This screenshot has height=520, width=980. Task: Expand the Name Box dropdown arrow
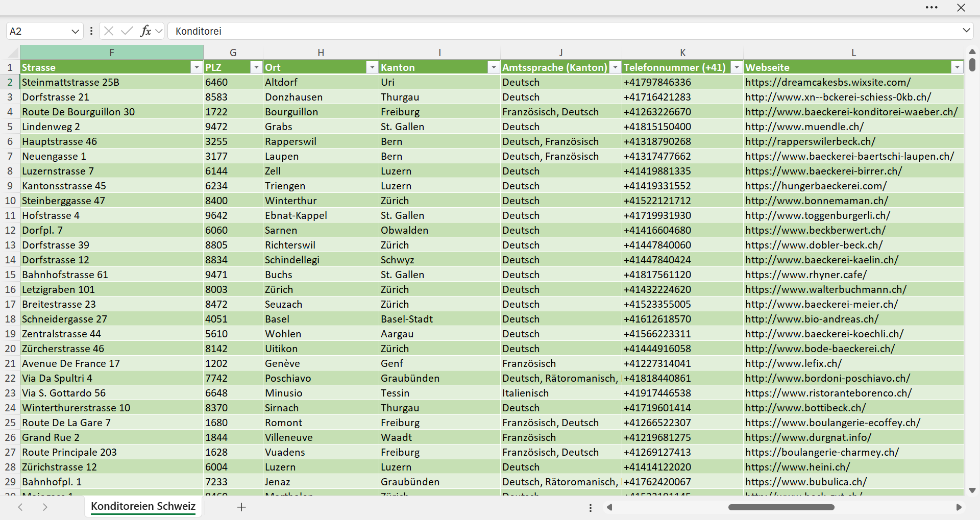click(76, 31)
